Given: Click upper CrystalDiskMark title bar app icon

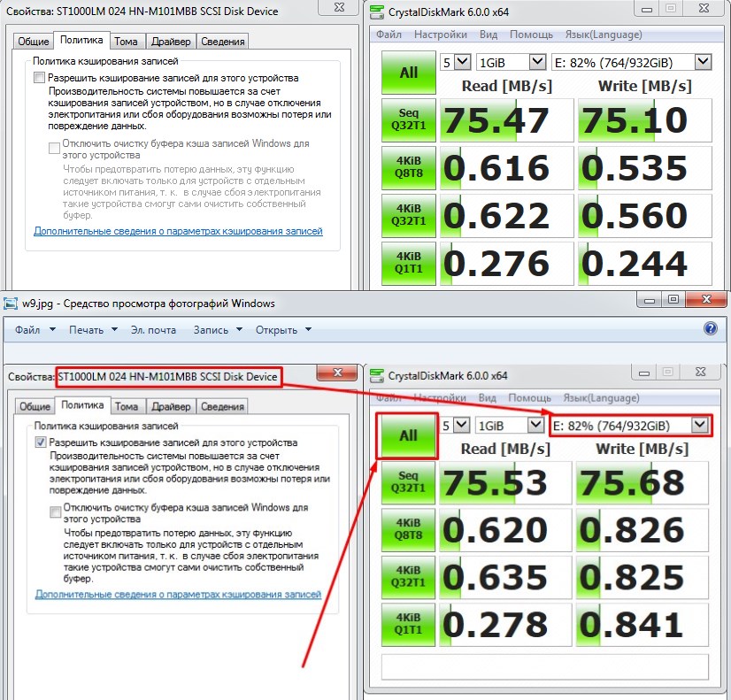Looking at the screenshot, I should tap(377, 12).
